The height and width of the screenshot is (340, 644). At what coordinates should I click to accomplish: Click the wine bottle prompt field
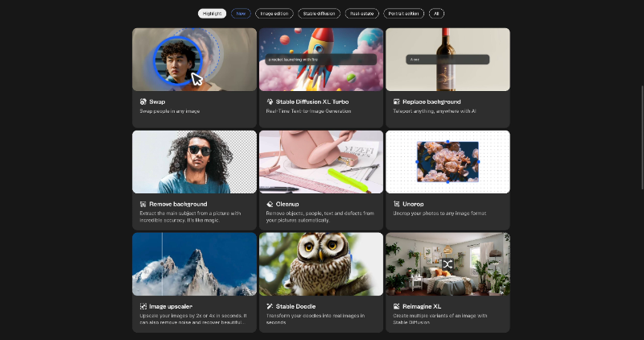pyautogui.click(x=448, y=60)
